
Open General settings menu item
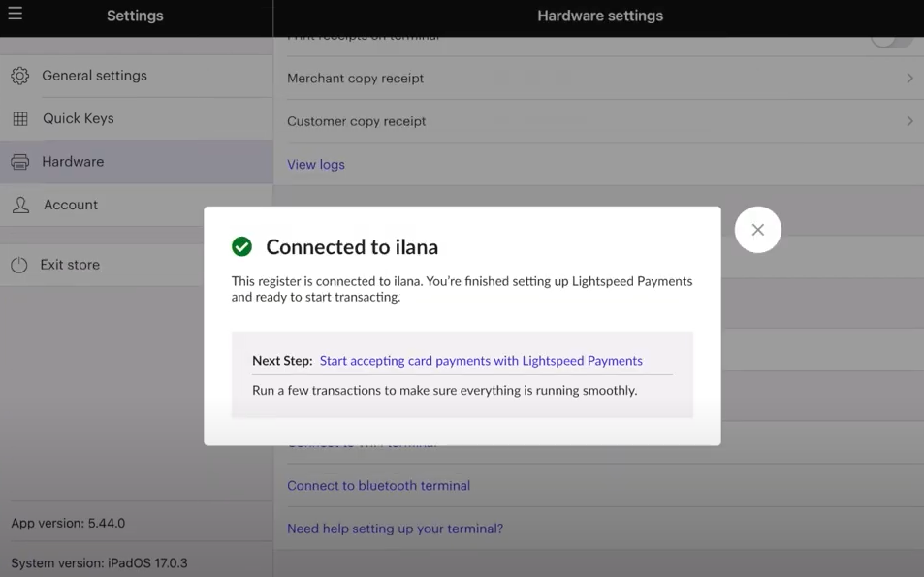click(94, 76)
